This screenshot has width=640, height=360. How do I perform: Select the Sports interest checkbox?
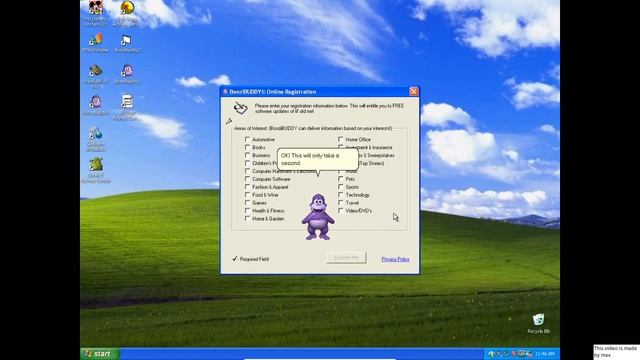pos(340,187)
